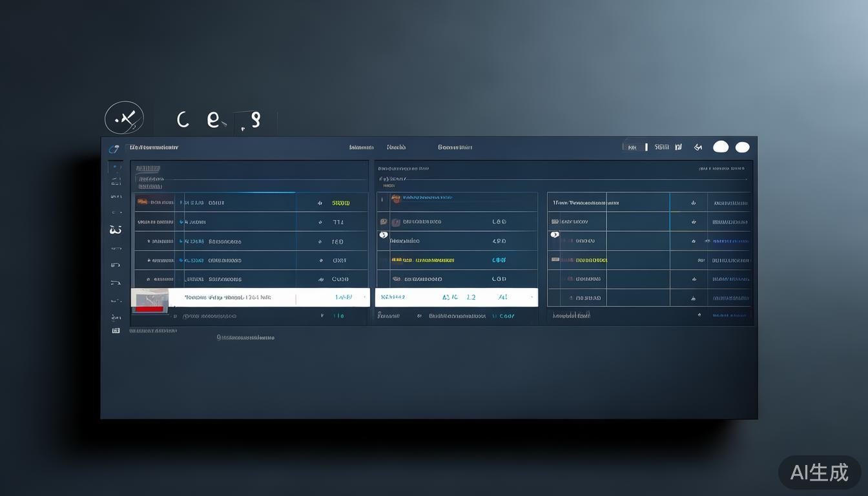Viewport: 868px width, 496px height.
Task: Open the first center menu item in the top bar
Action: 361,147
